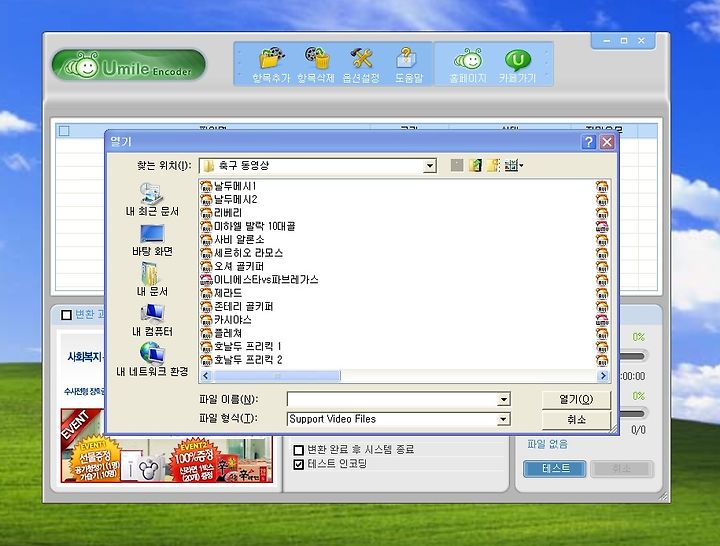
Task: Click the scrollbar right arrow in file list
Action: click(603, 376)
